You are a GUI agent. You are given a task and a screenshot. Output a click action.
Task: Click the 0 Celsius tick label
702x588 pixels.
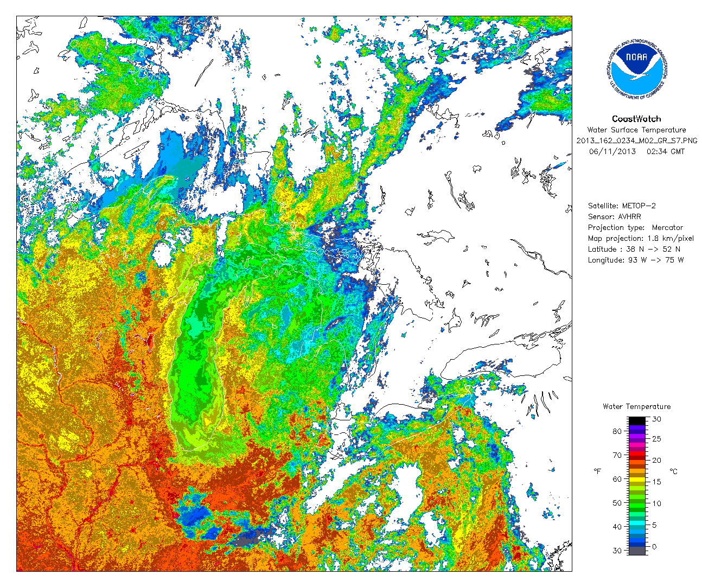(654, 547)
